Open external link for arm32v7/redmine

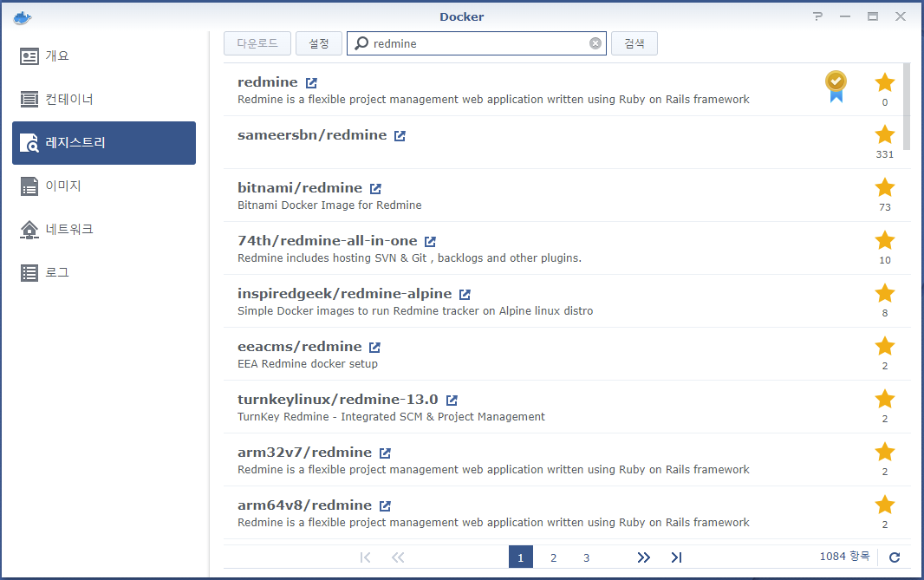[385, 453]
